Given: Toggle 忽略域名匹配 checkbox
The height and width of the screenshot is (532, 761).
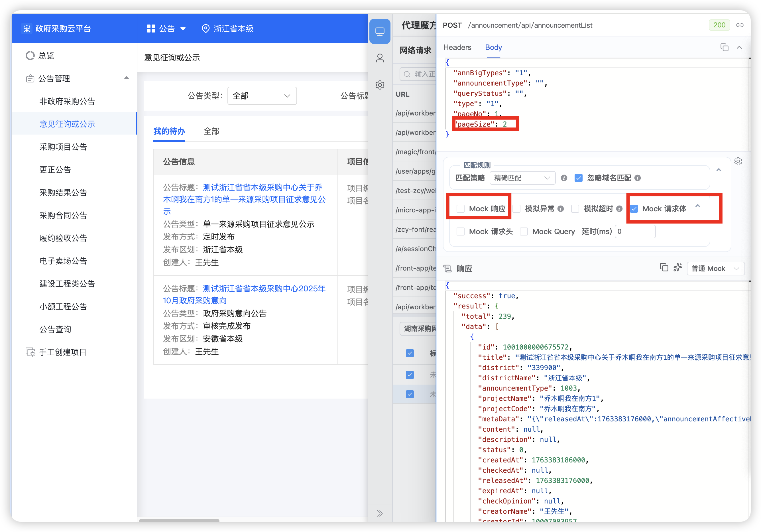Looking at the screenshot, I should [x=578, y=178].
